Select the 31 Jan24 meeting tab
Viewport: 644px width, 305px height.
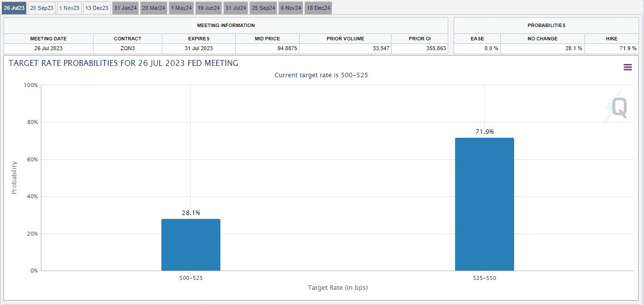coord(125,8)
